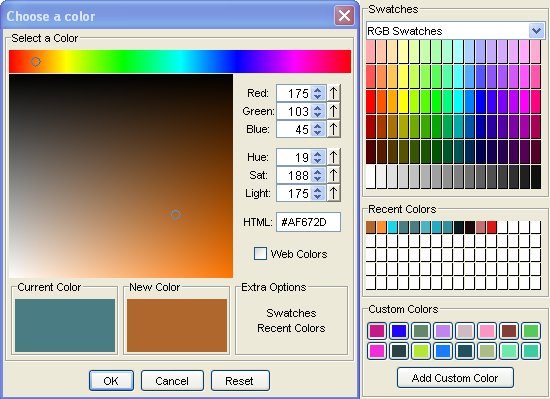Toggle the Swatches extra option
This screenshot has width=550, height=399.
pos(291,313)
